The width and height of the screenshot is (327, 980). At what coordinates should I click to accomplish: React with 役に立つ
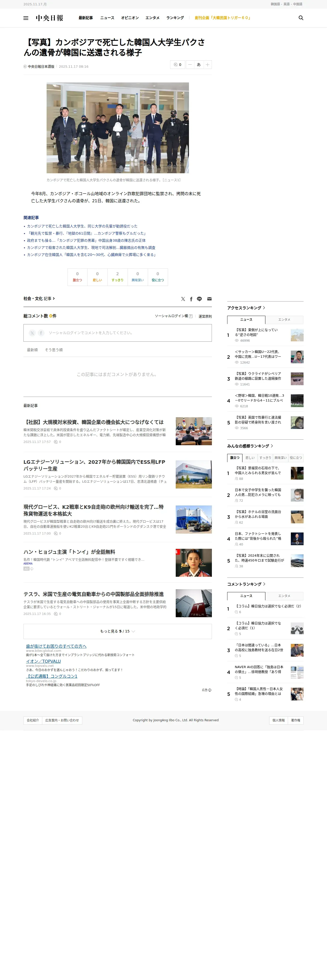pyautogui.click(x=158, y=277)
